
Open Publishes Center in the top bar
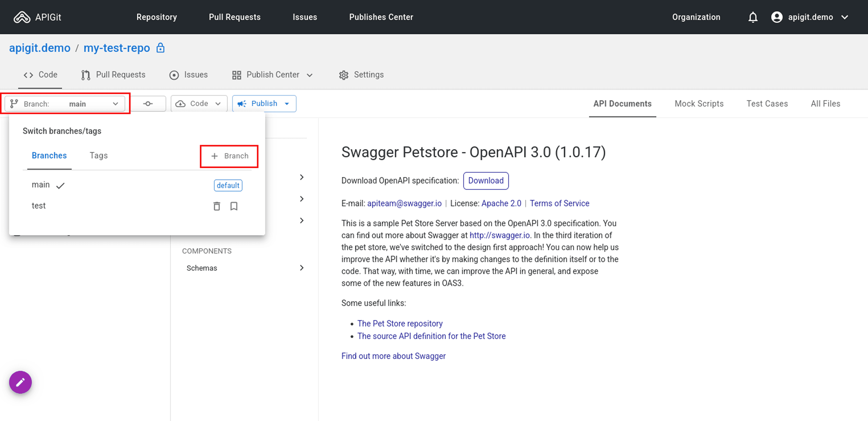381,17
